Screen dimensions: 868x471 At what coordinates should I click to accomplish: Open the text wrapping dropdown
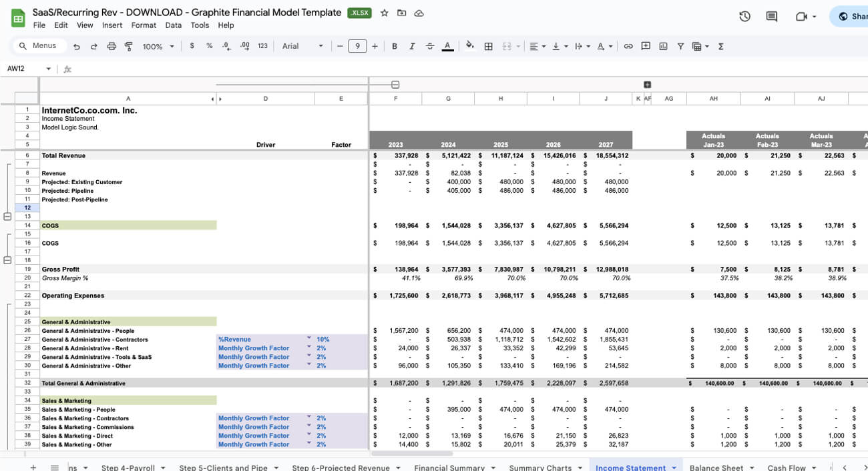[x=582, y=46]
